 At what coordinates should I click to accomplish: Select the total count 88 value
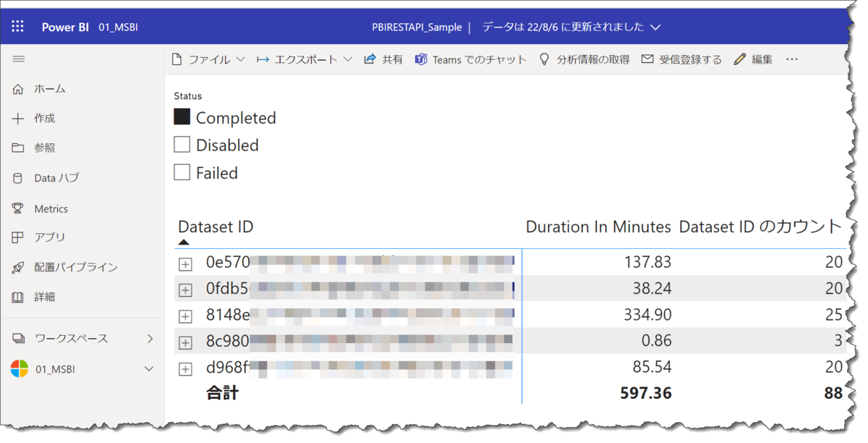[833, 393]
